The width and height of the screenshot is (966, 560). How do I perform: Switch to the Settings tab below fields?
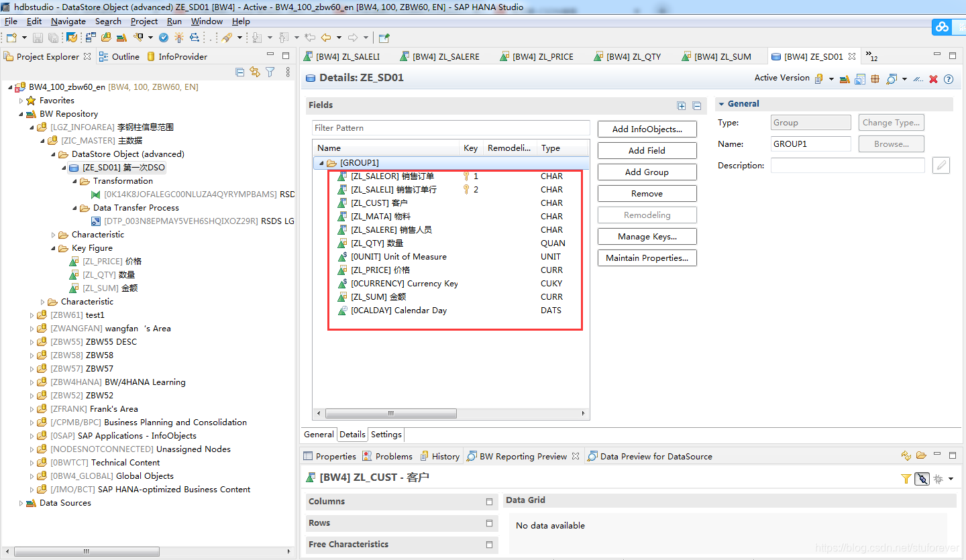tap(386, 435)
